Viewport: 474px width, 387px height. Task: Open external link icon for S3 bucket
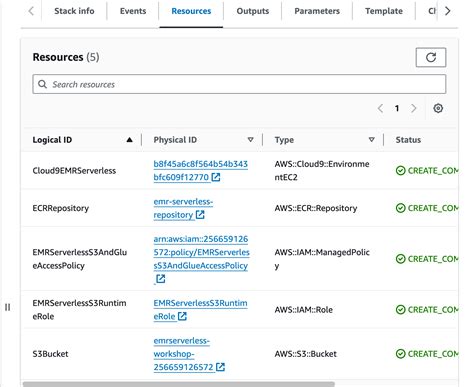pos(220,367)
